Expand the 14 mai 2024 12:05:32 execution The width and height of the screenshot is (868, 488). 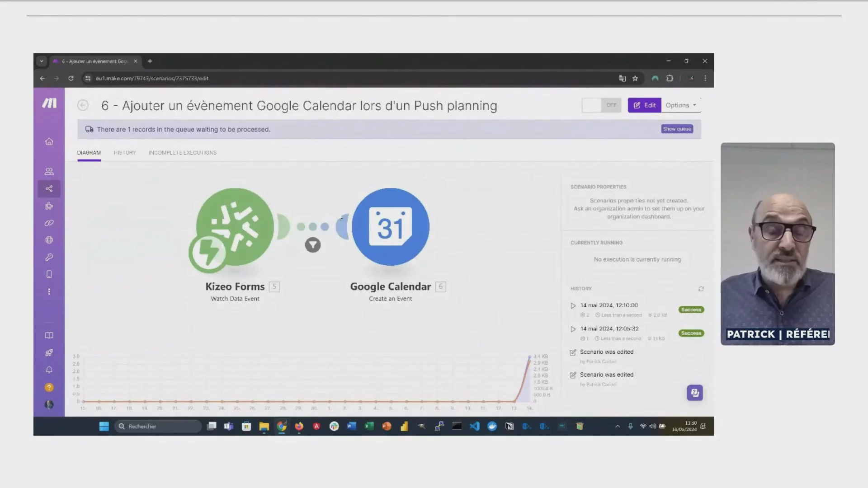573,329
